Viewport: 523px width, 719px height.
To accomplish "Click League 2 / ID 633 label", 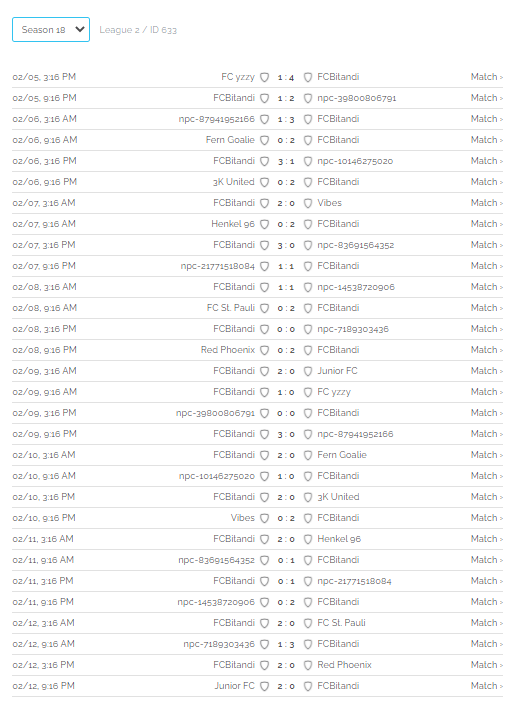I will coord(138,30).
